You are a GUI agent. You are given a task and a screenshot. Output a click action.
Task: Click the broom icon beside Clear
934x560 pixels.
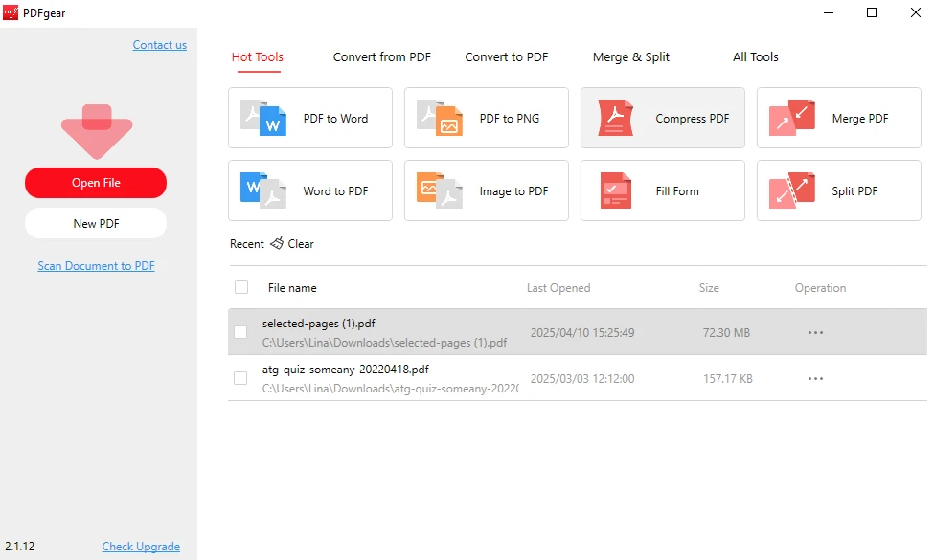[277, 243]
